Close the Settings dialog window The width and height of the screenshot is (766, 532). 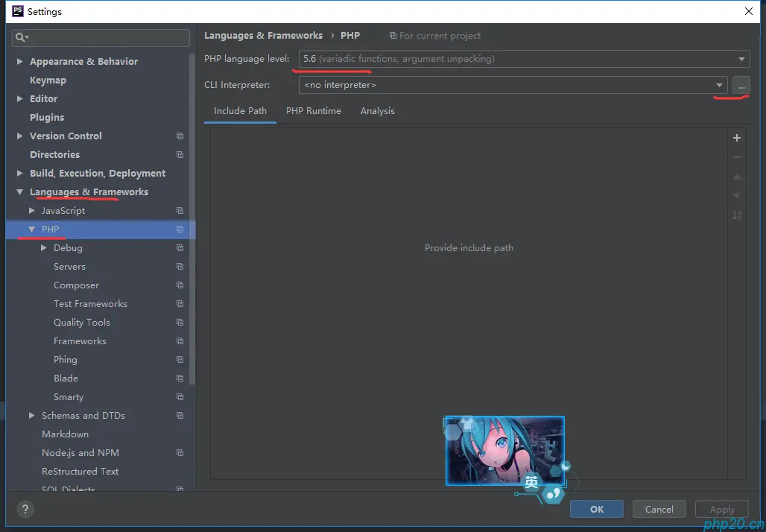click(748, 11)
